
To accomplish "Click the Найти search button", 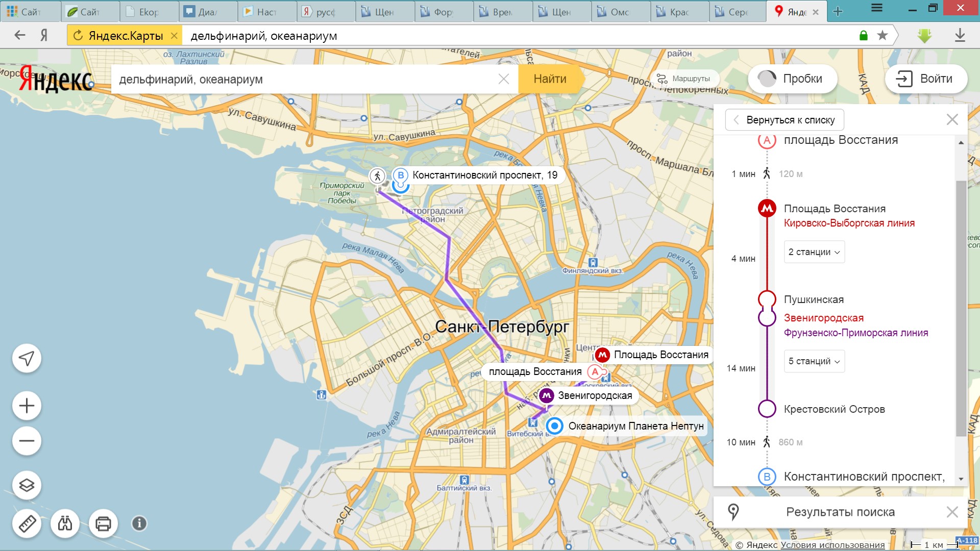I will coord(549,79).
